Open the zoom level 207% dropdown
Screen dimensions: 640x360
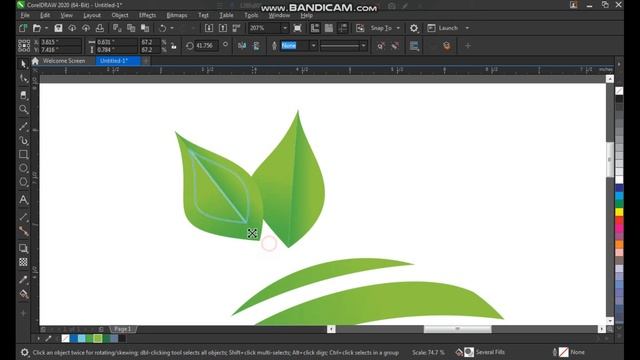[x=285, y=28]
